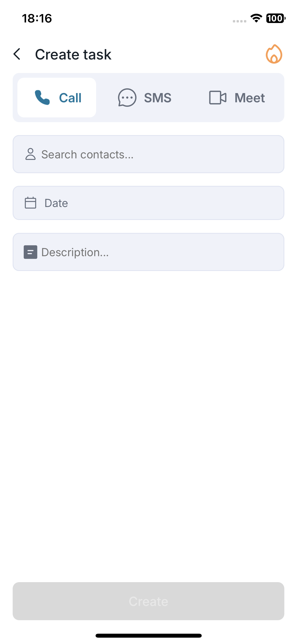Tap the person icon in contacts field

30,154
